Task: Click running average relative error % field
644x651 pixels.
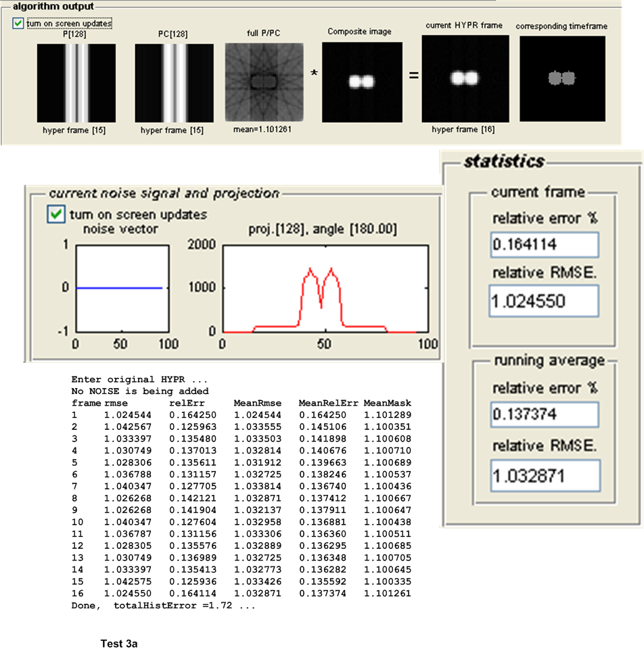Action: coord(545,414)
